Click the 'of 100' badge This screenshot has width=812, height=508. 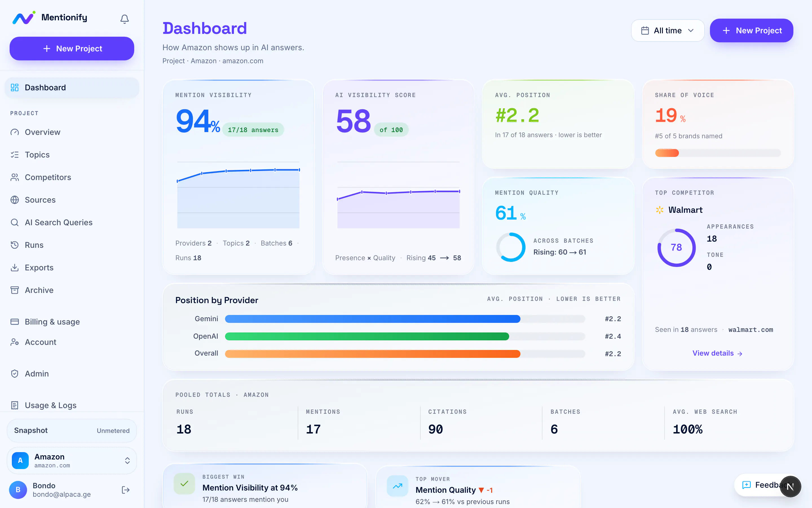[x=391, y=130]
